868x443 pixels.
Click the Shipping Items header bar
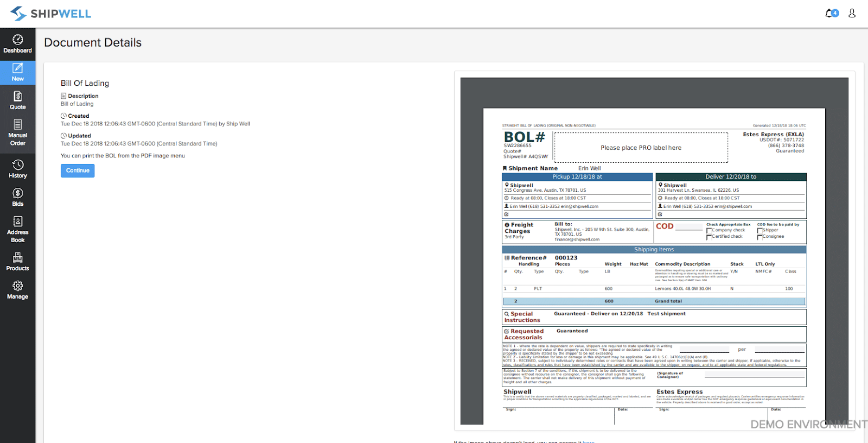click(x=654, y=250)
